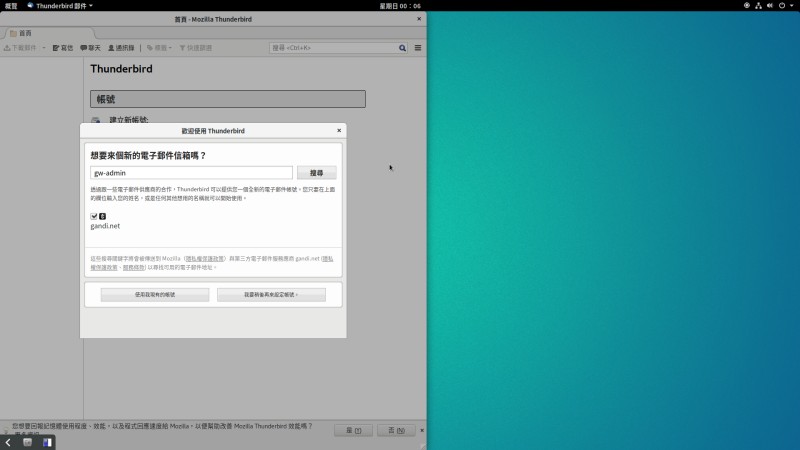
Task: Open the power menu icon in top bar
Action: point(782,6)
